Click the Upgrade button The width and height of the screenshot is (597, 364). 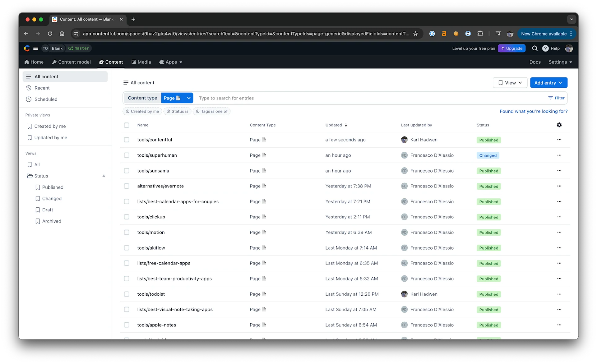[x=511, y=48]
